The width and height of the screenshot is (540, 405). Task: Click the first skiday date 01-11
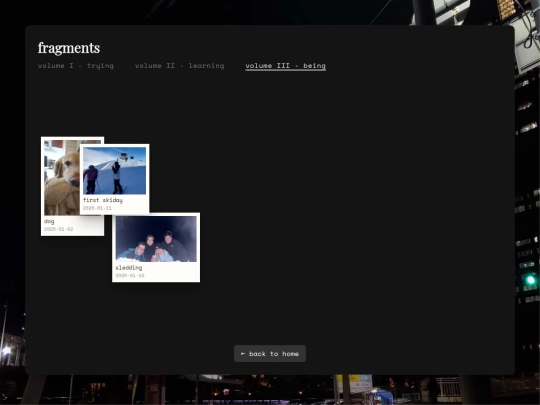coord(97,208)
